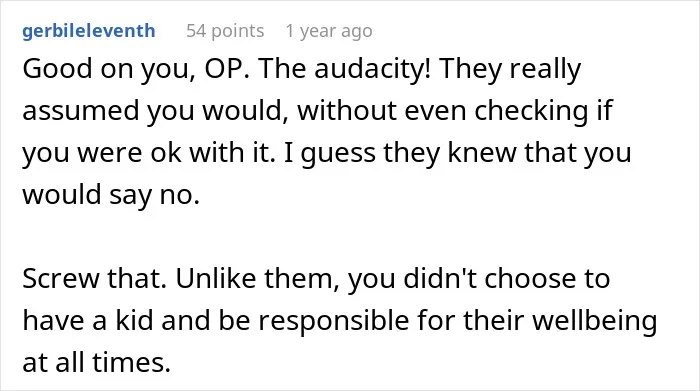Open the 1 year ago timestamp permalink

pos(329,31)
